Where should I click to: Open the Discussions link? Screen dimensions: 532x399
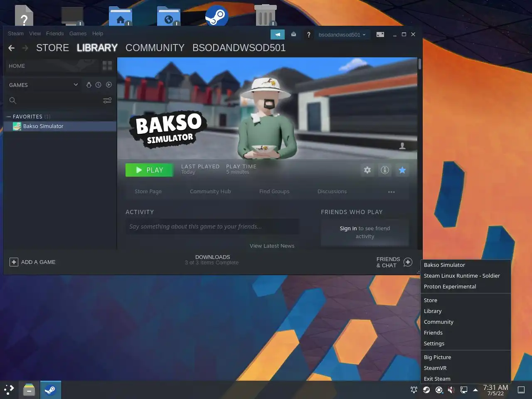pyautogui.click(x=332, y=192)
